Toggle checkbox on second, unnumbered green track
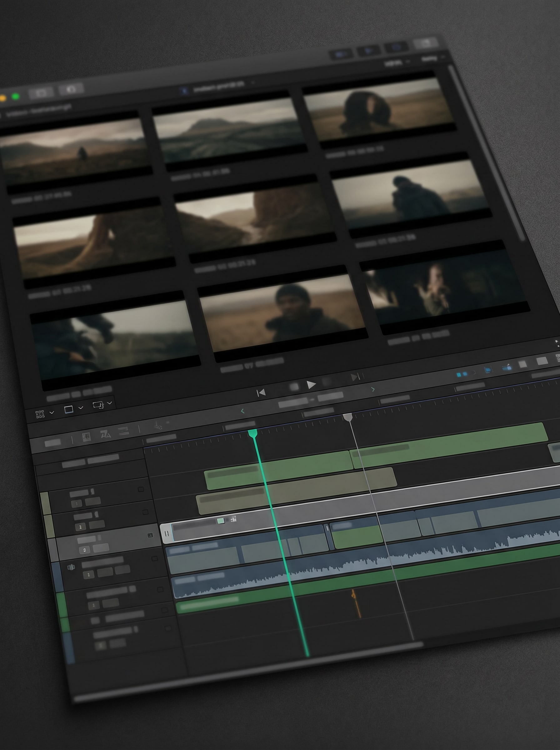 coord(164,610)
